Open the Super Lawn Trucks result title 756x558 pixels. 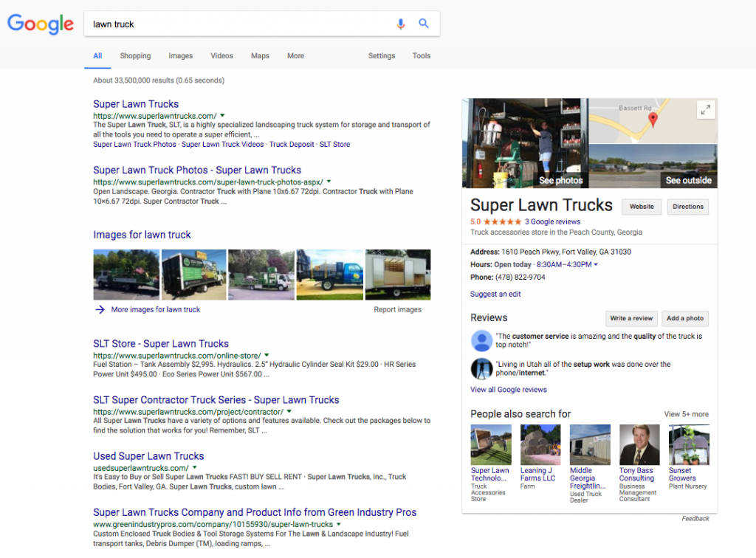click(136, 104)
